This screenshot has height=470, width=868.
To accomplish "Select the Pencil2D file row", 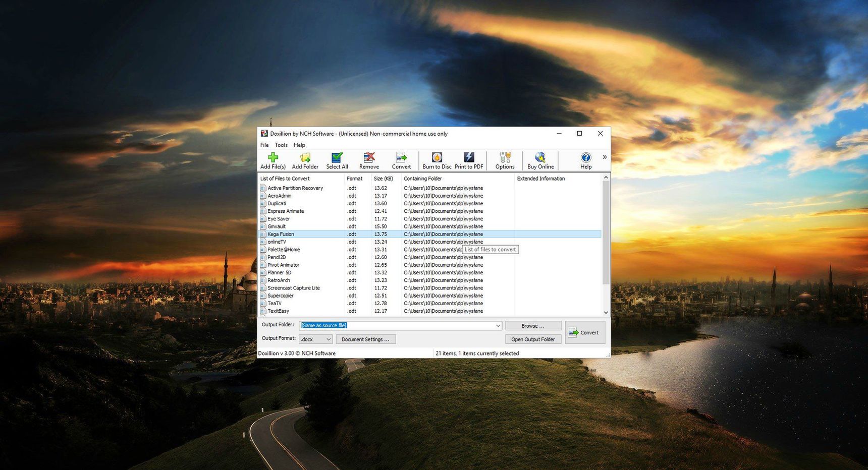I will coord(430,257).
